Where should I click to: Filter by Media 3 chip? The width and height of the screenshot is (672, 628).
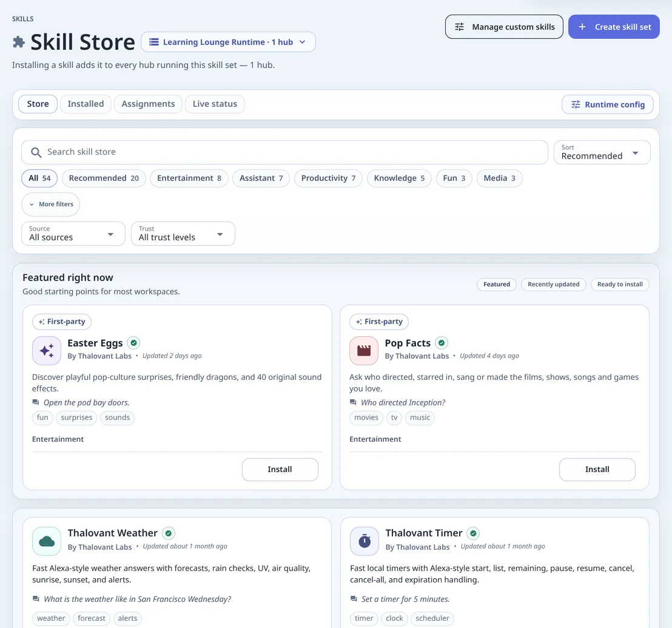point(499,178)
